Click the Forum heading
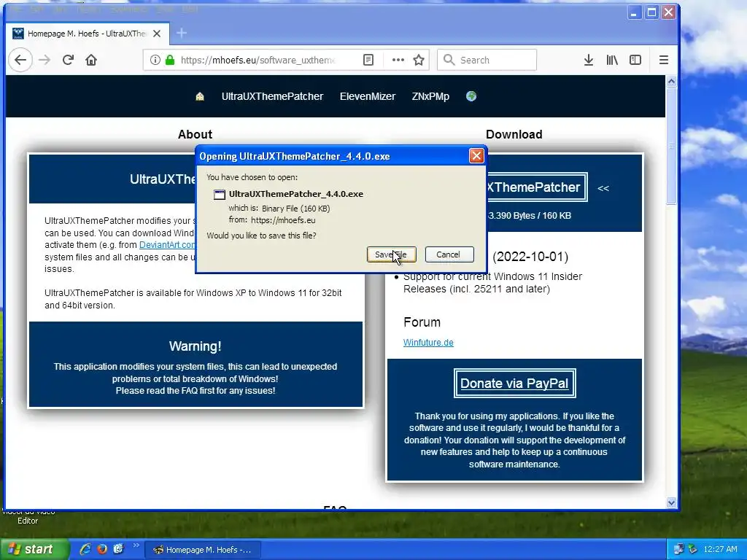The height and width of the screenshot is (560, 747). click(422, 322)
